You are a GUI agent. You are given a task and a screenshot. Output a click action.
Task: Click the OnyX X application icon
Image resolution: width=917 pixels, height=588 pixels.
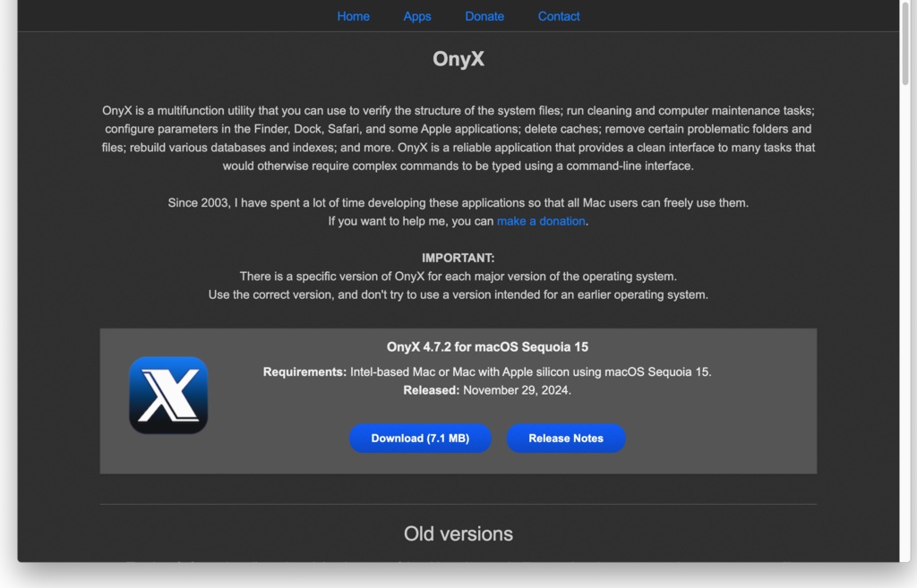click(168, 395)
